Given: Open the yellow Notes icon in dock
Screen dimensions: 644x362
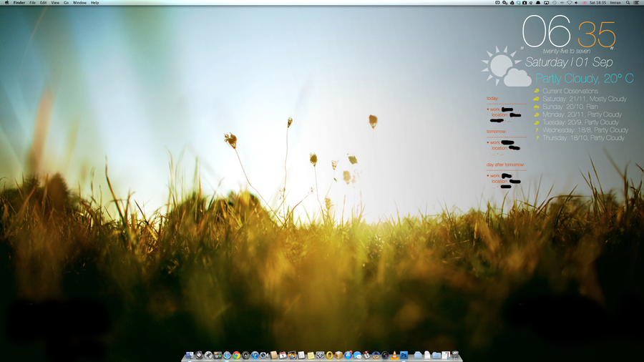Looking at the screenshot, I should point(311,356).
